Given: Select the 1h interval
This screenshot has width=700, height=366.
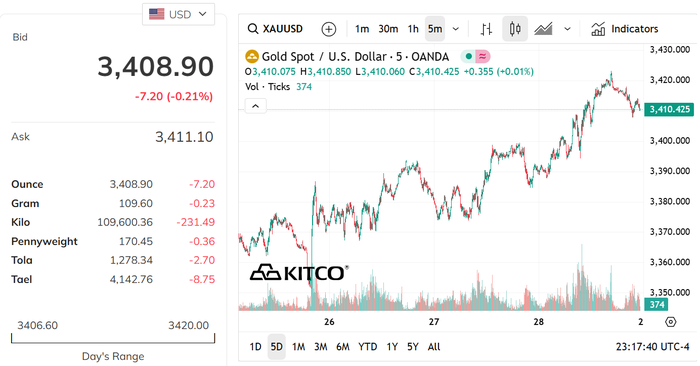Looking at the screenshot, I should 413,29.
